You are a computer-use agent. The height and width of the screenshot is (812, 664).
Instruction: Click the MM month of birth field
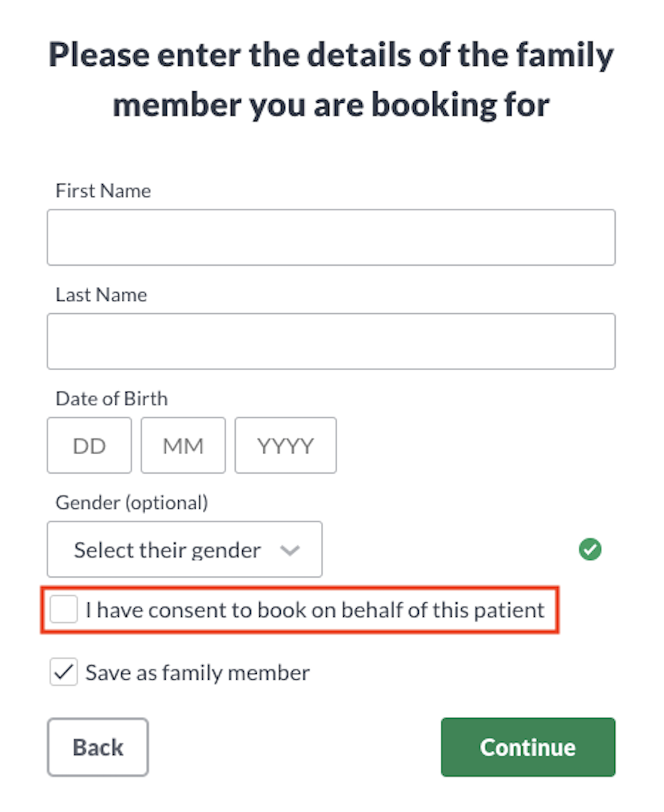coord(183,445)
